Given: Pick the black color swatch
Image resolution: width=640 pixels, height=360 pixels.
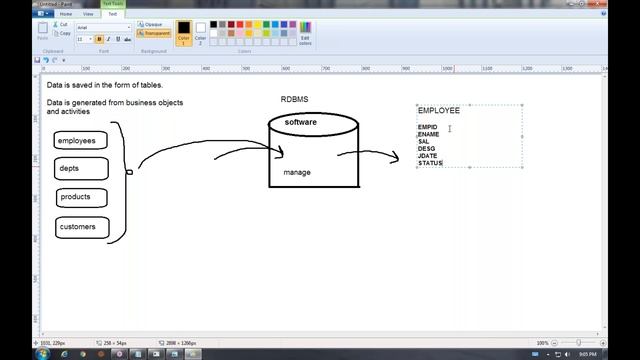Looking at the screenshot, I should [213, 24].
